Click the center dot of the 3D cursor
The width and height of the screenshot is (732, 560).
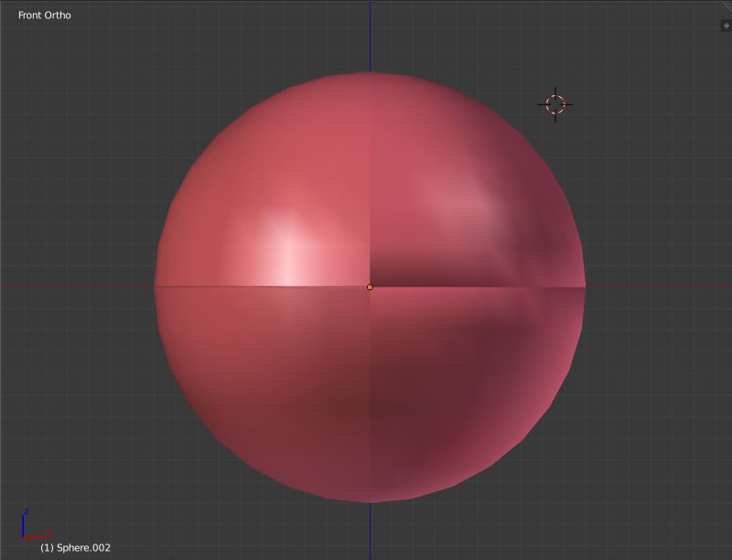click(556, 104)
